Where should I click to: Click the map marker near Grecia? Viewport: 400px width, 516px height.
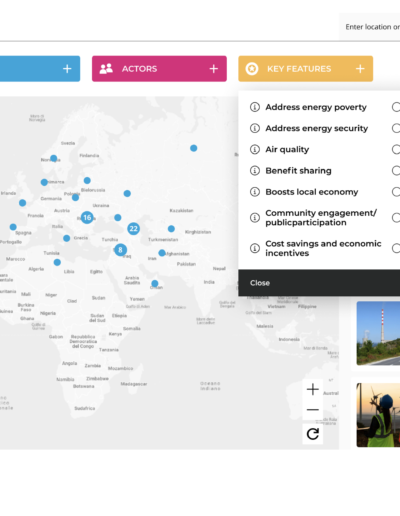(x=66, y=238)
